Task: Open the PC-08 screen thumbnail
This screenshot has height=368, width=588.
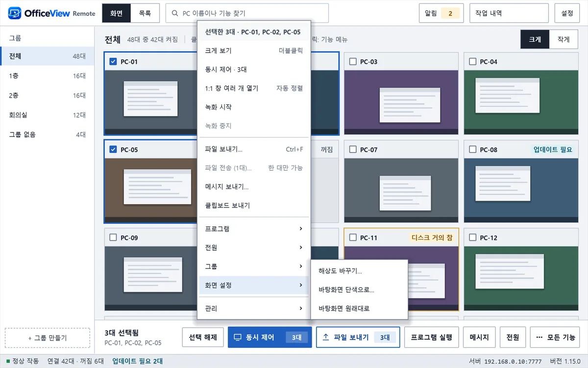Action: coord(521,191)
